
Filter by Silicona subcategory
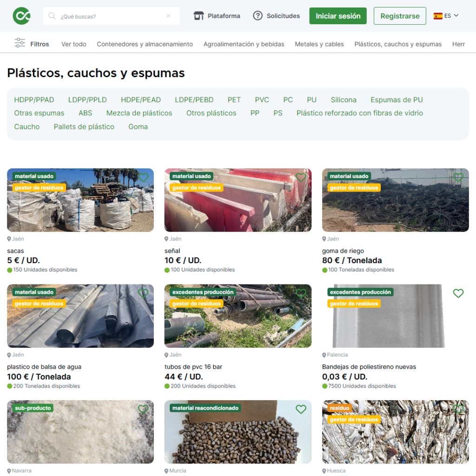tap(344, 100)
